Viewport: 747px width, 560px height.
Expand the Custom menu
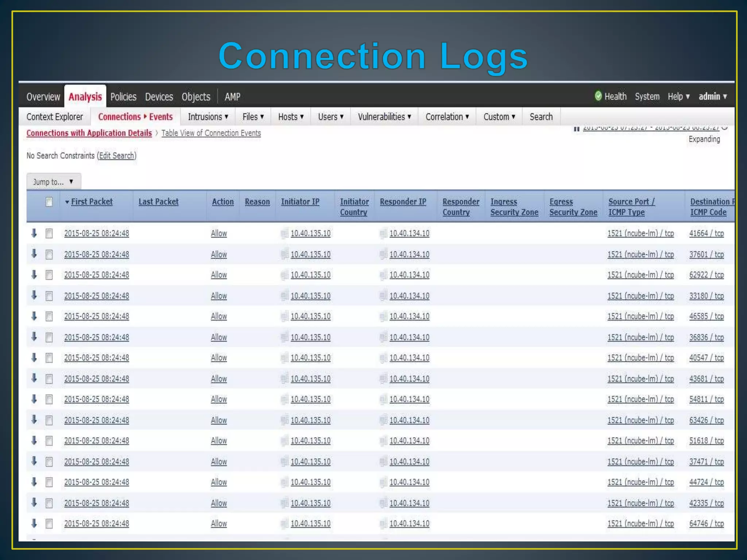499,117
